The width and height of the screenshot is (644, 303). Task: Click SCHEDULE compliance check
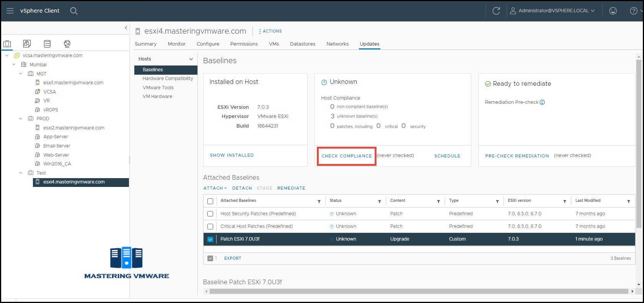click(447, 156)
